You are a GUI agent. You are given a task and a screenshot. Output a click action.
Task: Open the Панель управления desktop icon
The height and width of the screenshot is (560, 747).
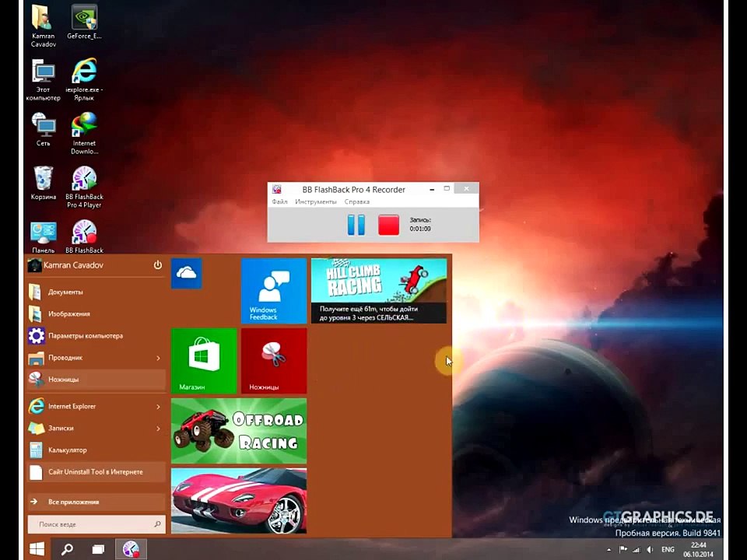44,236
